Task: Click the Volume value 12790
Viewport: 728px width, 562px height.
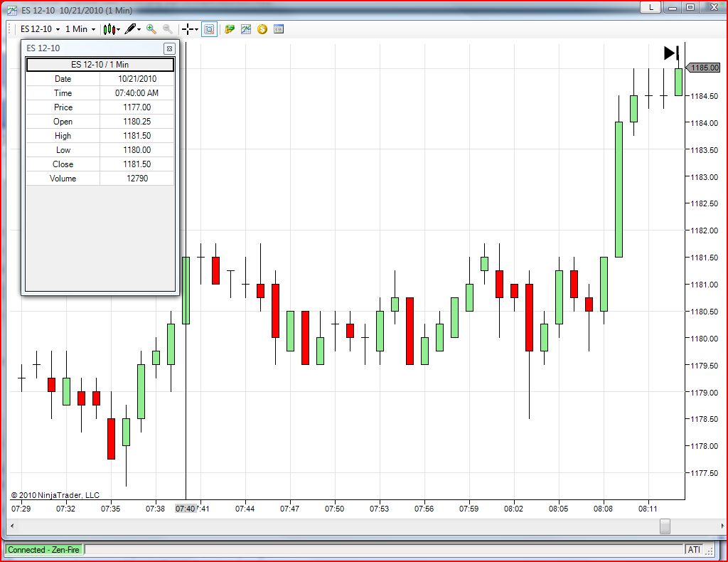Action: point(137,179)
